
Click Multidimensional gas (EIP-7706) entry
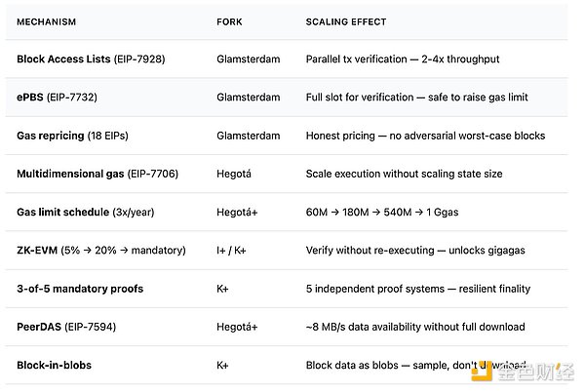[x=97, y=174]
